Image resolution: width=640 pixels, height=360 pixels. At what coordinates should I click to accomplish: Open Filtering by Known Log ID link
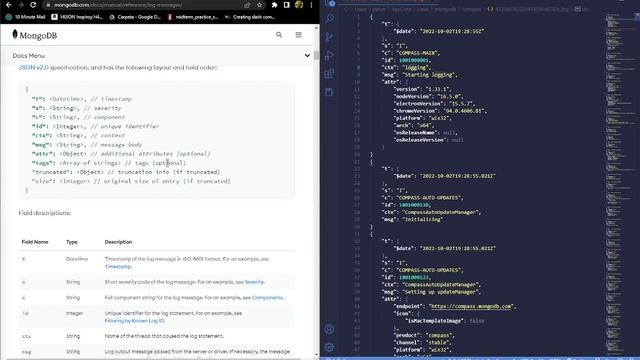(x=135, y=321)
